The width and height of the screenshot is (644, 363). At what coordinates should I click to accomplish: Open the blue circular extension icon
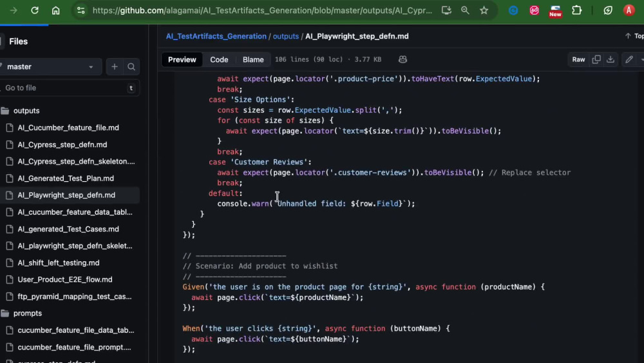tap(513, 10)
